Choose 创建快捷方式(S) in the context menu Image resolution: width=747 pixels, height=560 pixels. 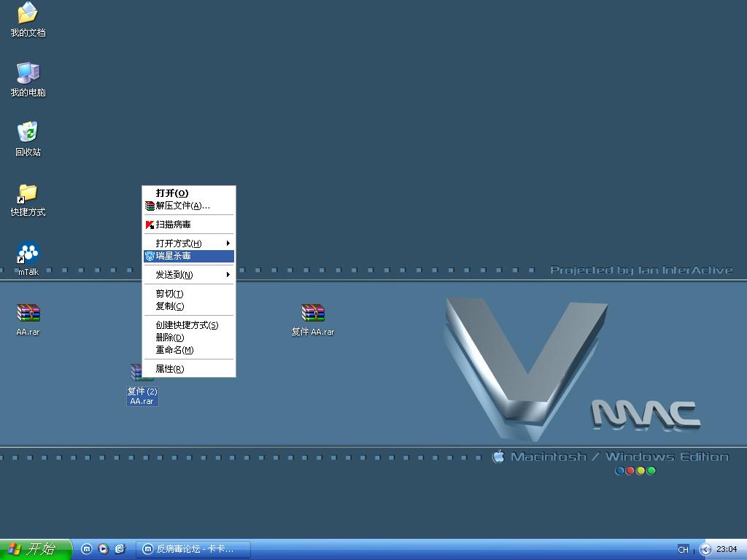tap(189, 324)
